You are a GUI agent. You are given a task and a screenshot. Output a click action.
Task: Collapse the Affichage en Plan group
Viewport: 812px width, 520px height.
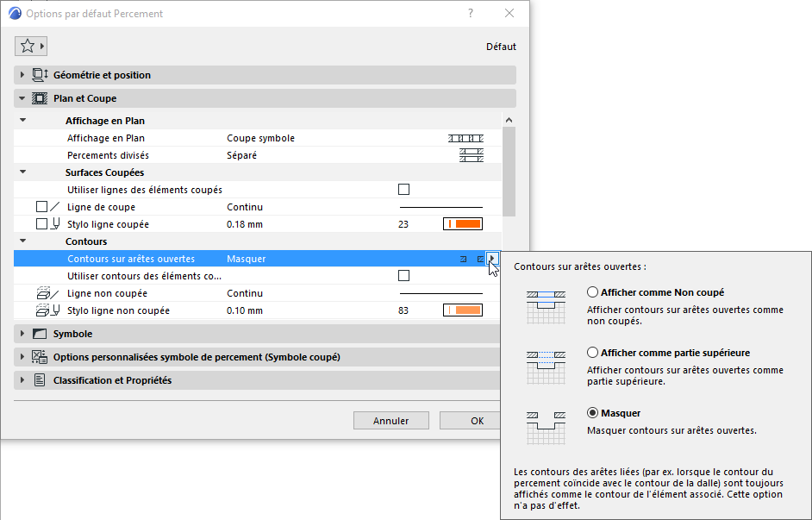[22, 120]
